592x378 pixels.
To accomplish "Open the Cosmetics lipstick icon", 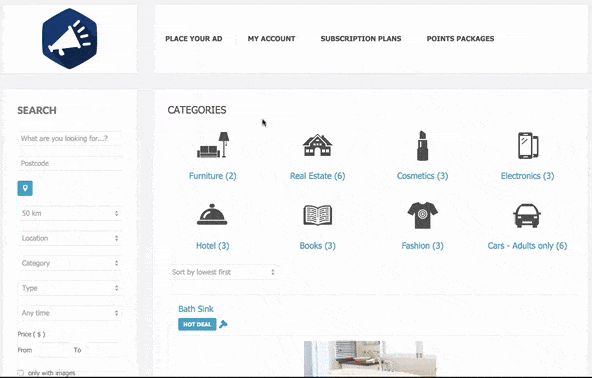I will [x=422, y=145].
